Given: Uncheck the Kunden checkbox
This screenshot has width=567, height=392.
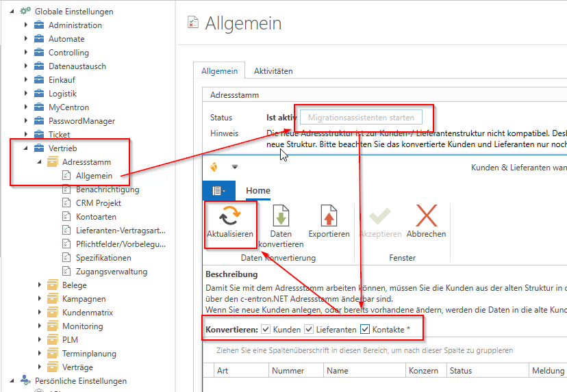Looking at the screenshot, I should tap(266, 330).
